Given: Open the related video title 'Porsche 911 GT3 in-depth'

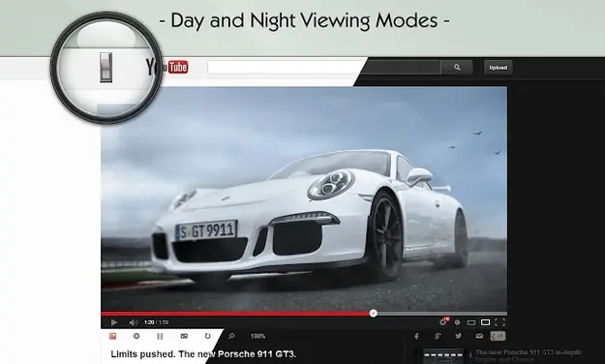Looking at the screenshot, I should [529, 355].
